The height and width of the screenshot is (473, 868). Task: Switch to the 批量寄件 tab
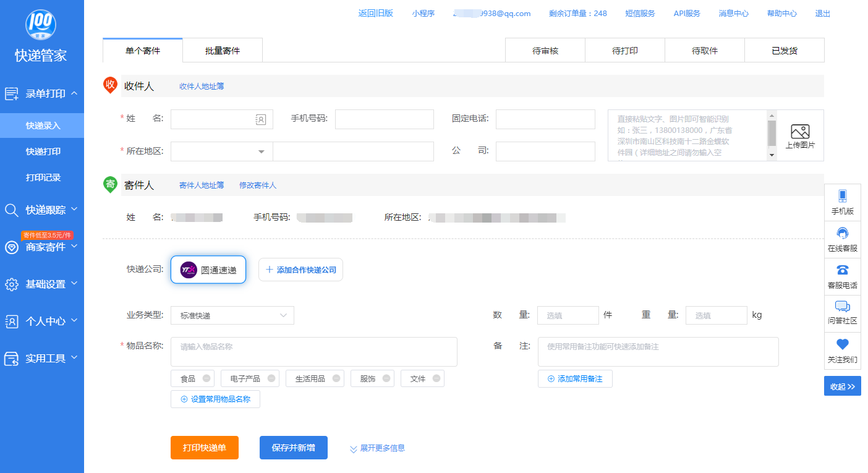(x=223, y=51)
